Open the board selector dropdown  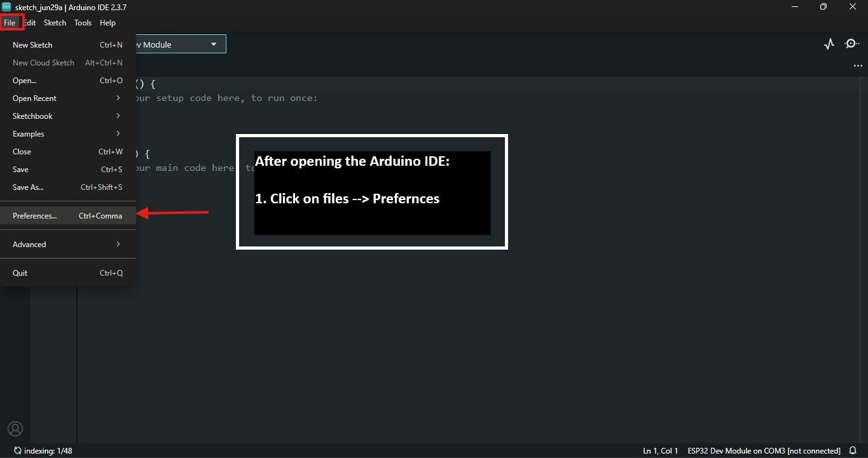[180, 44]
